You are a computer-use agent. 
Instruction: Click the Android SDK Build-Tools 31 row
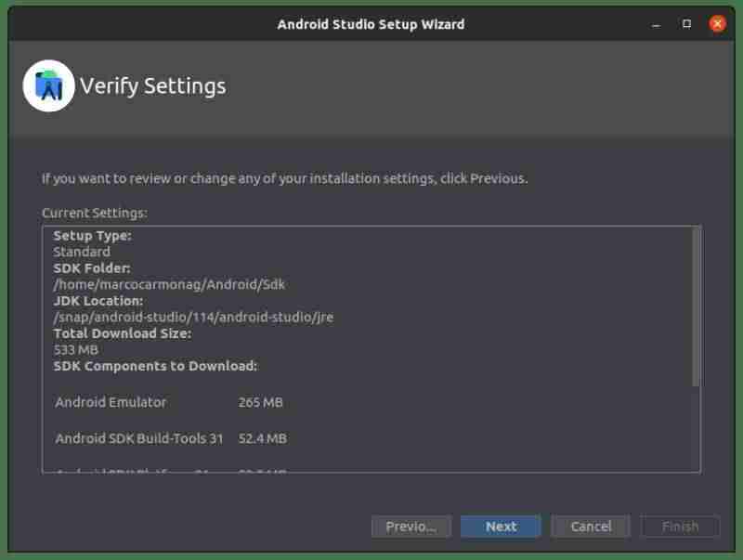click(171, 438)
